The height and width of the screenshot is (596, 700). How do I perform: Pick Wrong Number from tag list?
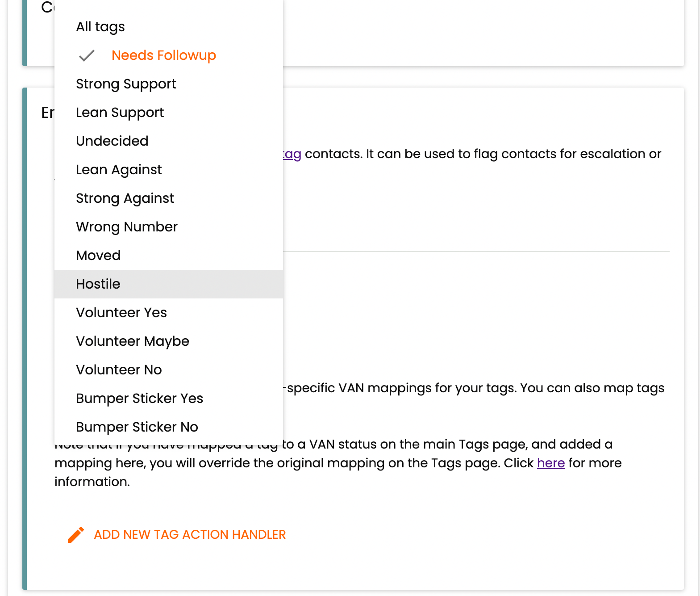tap(169, 227)
